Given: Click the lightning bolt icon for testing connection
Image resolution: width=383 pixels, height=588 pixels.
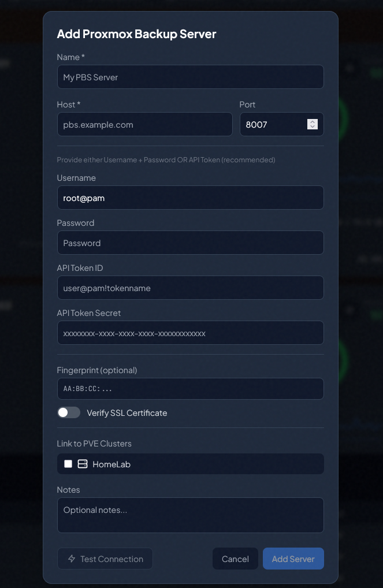Looking at the screenshot, I should point(72,559).
